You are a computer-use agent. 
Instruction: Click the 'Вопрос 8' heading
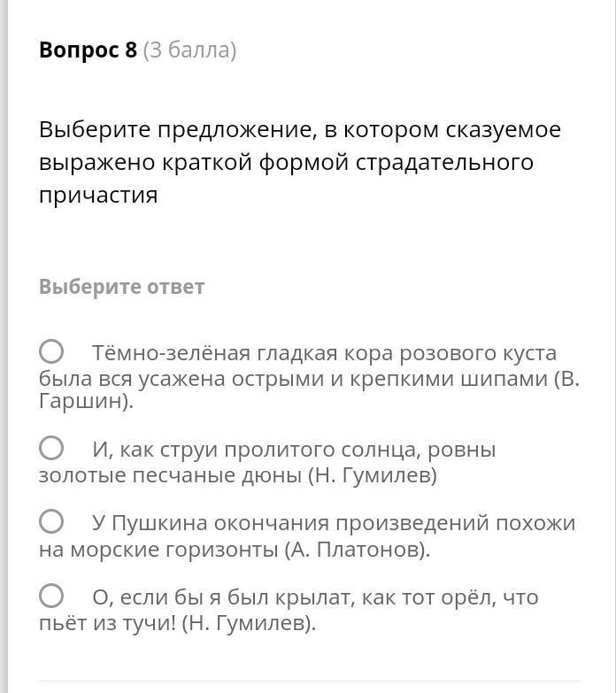(88, 50)
